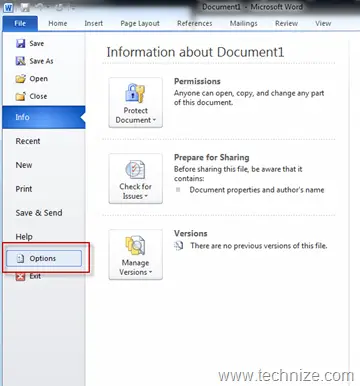Click the Word application icon in title bar
The width and height of the screenshot is (360, 386).
pos(8,7)
